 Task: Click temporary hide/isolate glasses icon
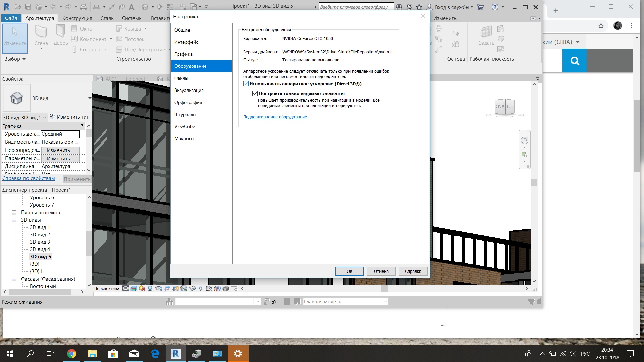tap(192, 288)
